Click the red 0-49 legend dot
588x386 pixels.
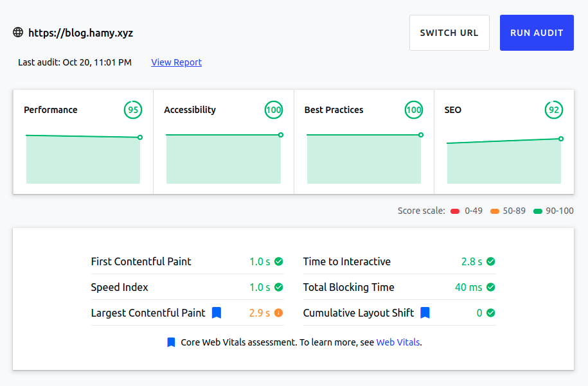(456, 210)
